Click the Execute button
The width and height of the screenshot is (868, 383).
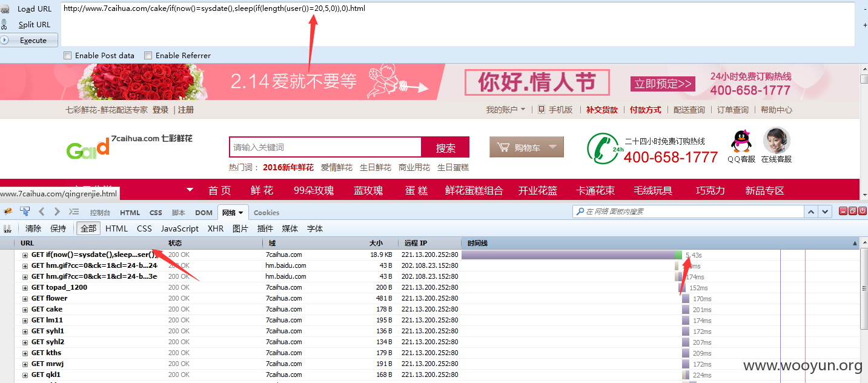point(29,40)
